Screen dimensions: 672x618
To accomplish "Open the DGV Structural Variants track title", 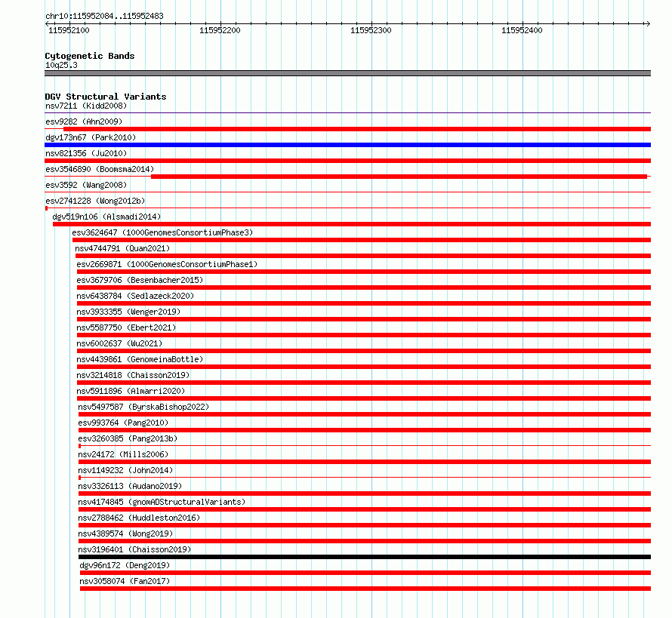I will (x=106, y=97).
